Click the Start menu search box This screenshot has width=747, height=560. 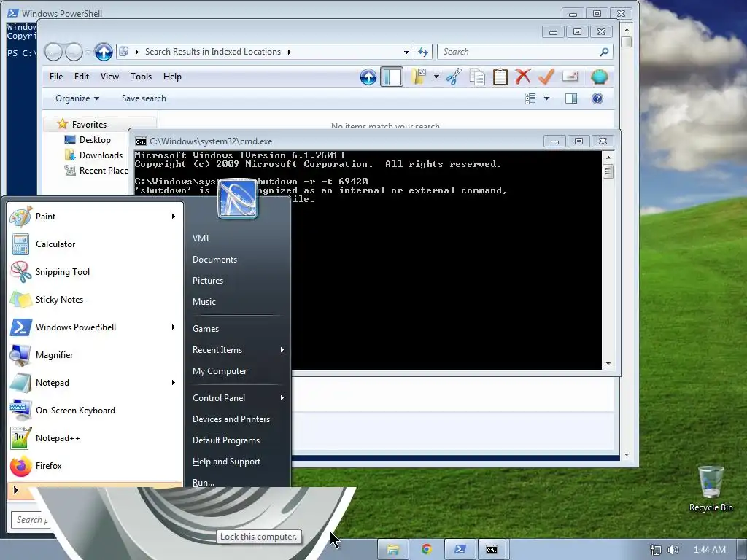tap(31, 520)
